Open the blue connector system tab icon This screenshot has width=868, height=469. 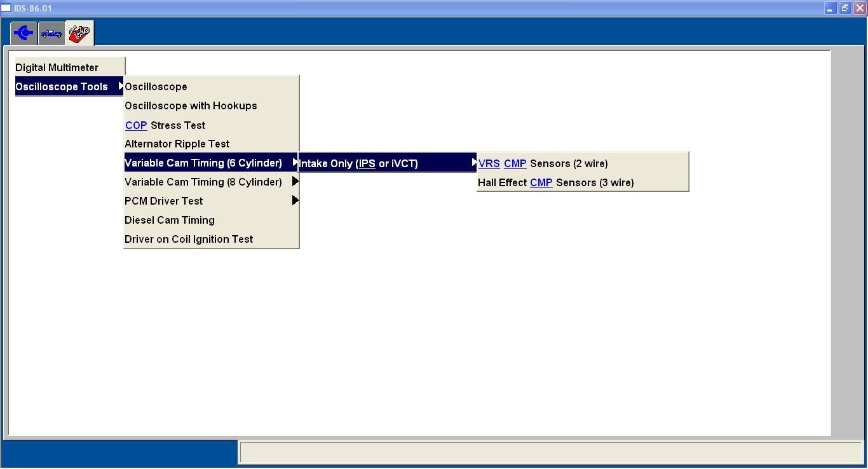(24, 33)
